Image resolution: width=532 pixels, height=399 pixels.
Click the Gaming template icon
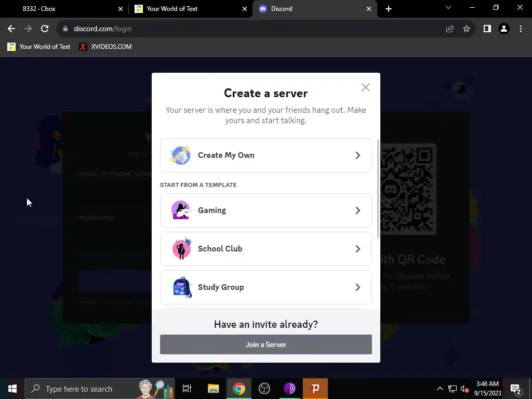point(180,210)
